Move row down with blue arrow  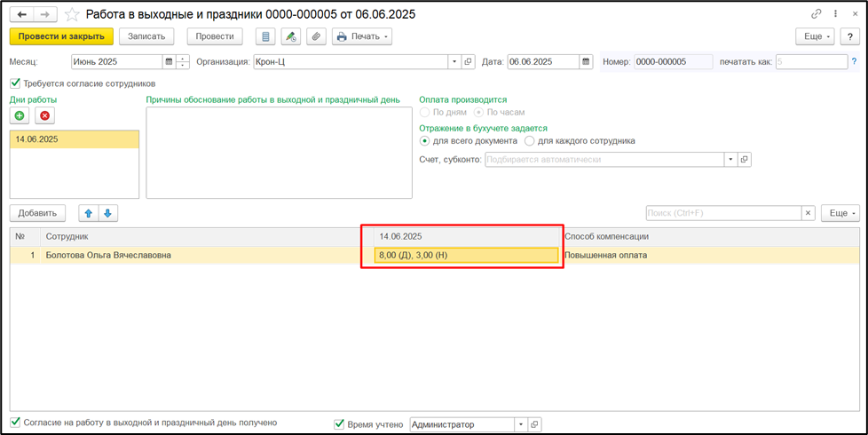(107, 213)
